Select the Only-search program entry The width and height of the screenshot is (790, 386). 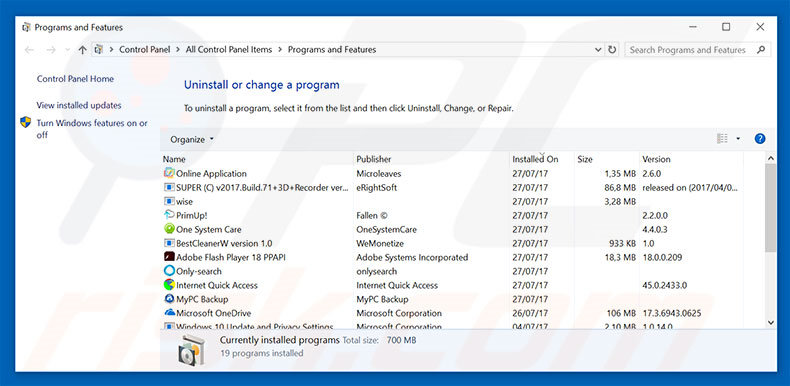point(199,271)
